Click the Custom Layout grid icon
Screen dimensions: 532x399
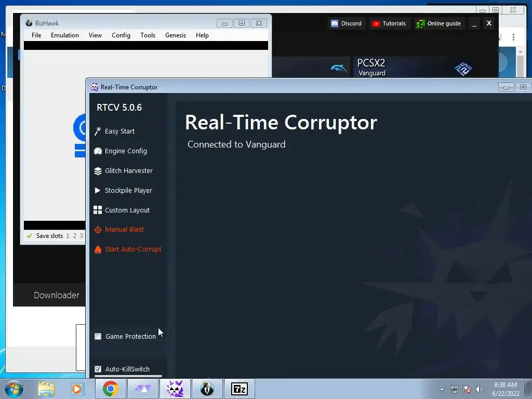click(x=98, y=210)
